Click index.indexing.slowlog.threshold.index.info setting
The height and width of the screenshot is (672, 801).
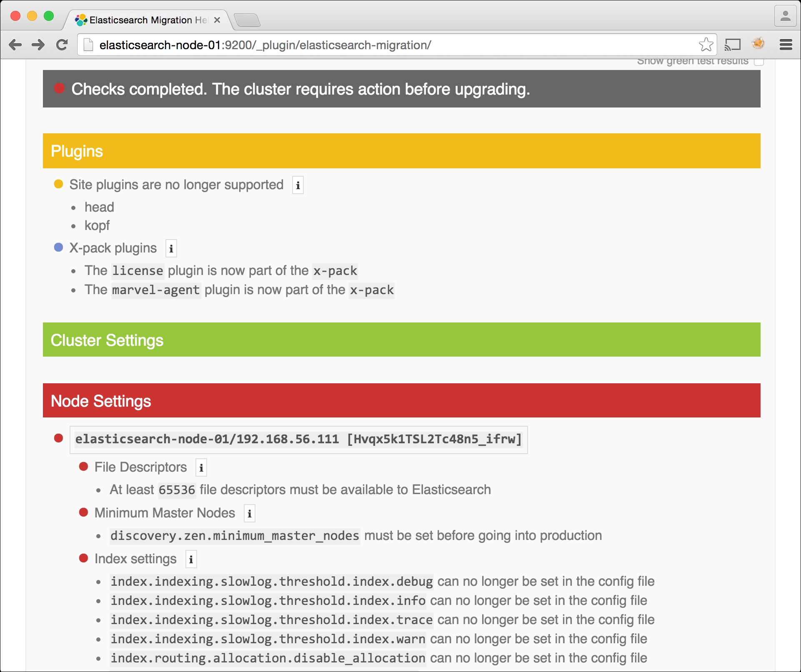coord(268,601)
